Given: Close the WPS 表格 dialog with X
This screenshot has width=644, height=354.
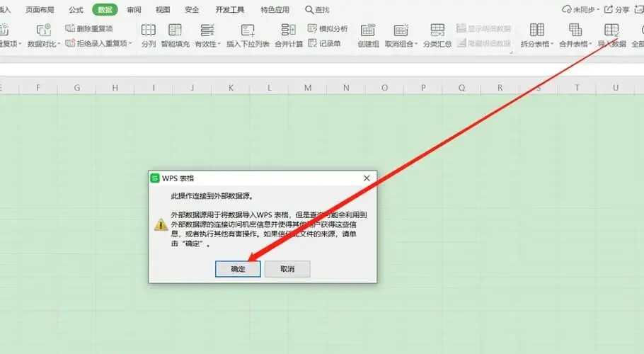Looking at the screenshot, I should coord(367,178).
